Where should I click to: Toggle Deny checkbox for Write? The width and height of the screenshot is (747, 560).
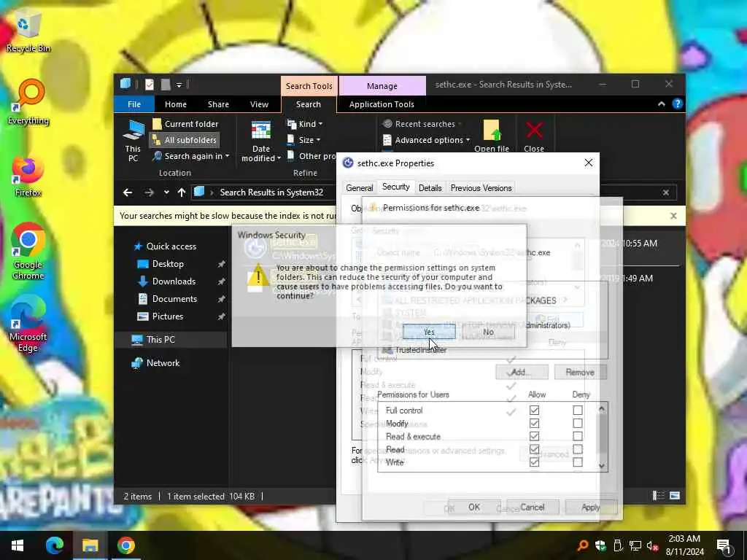(x=578, y=462)
